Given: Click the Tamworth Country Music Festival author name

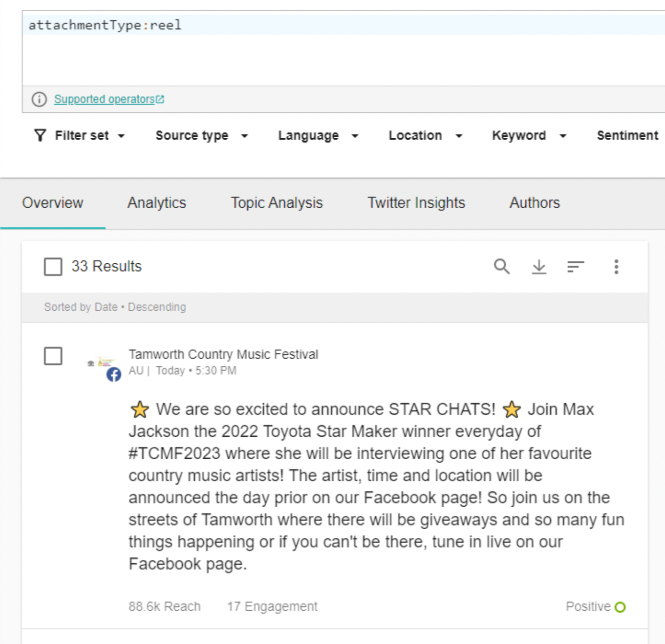Looking at the screenshot, I should point(223,354).
